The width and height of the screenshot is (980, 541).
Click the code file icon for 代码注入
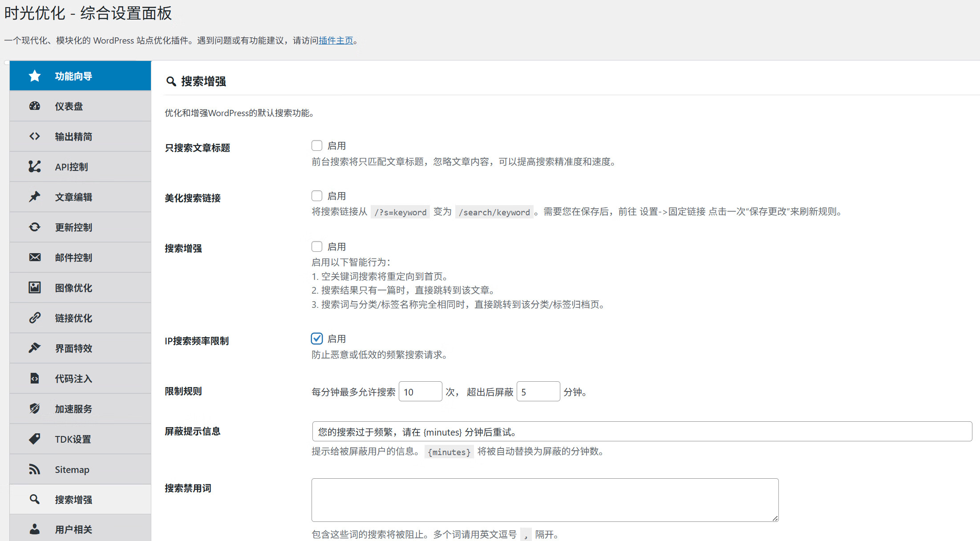click(x=35, y=378)
